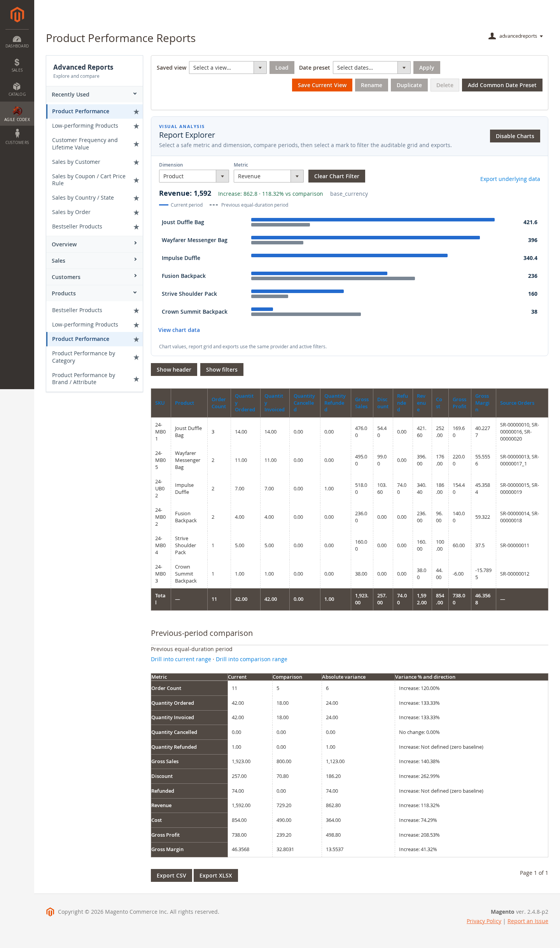Viewport: 560px width, 948px height.
Task: Click the Joust Duffle Bag current-period bar
Action: click(373, 220)
